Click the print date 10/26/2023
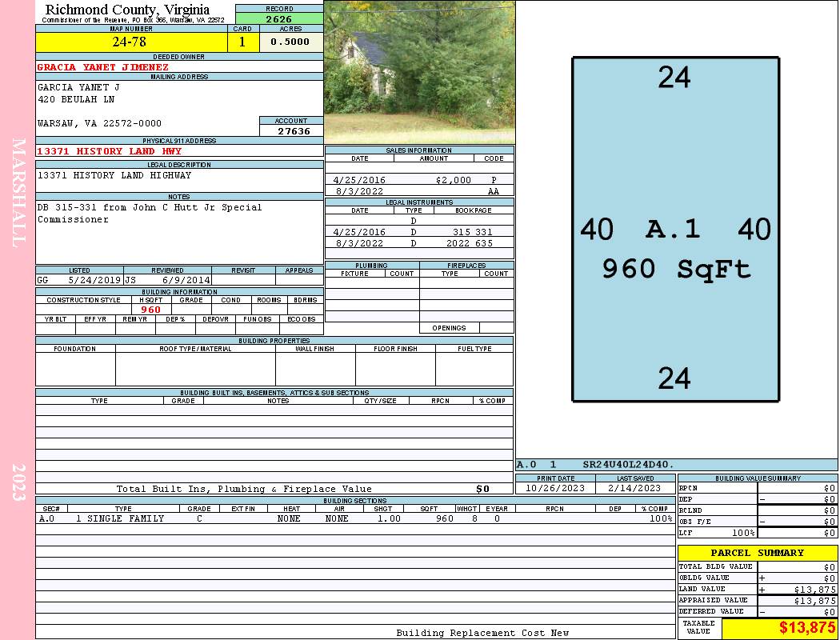The height and width of the screenshot is (640, 840). pyautogui.click(x=555, y=488)
